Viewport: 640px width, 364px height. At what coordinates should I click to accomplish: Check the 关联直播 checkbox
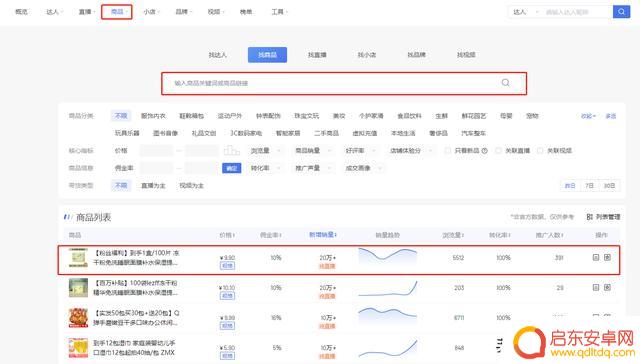498,151
